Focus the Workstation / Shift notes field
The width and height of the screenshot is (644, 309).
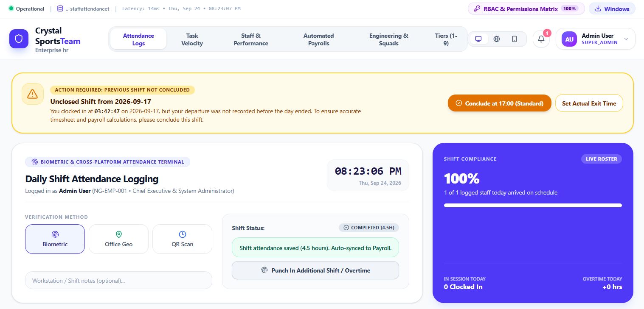click(x=118, y=280)
